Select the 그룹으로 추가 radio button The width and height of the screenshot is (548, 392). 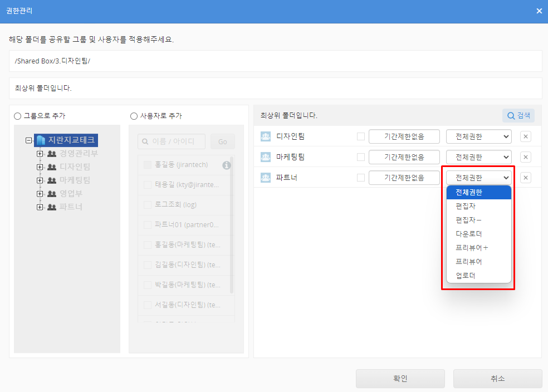pos(18,116)
